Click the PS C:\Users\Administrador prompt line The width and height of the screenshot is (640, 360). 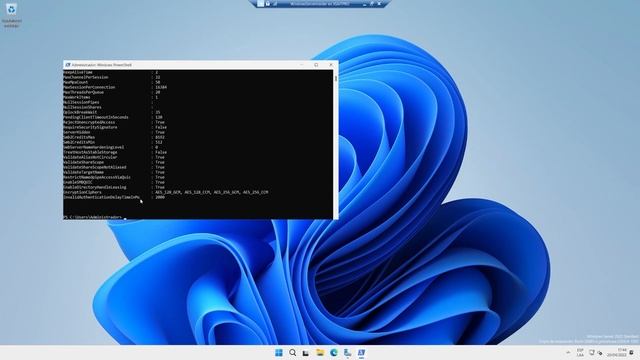[x=95, y=217]
